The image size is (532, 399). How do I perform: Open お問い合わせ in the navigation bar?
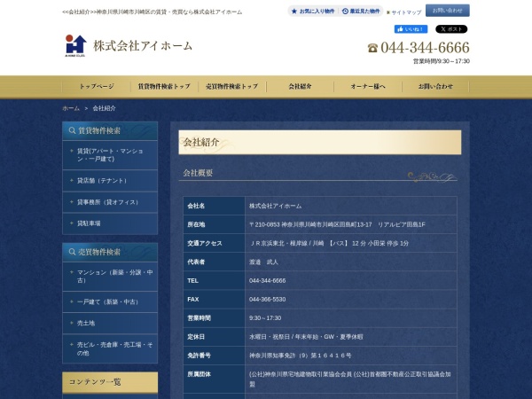pyautogui.click(x=435, y=87)
